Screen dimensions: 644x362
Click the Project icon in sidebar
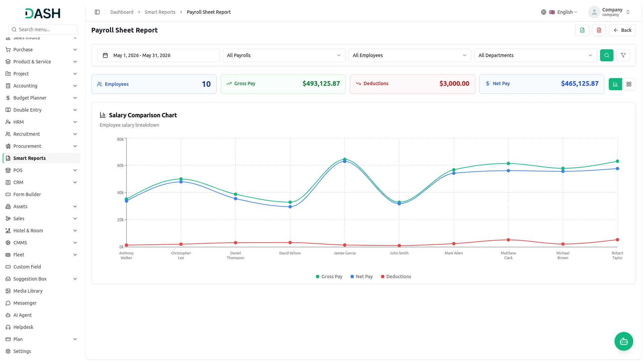[x=8, y=74]
